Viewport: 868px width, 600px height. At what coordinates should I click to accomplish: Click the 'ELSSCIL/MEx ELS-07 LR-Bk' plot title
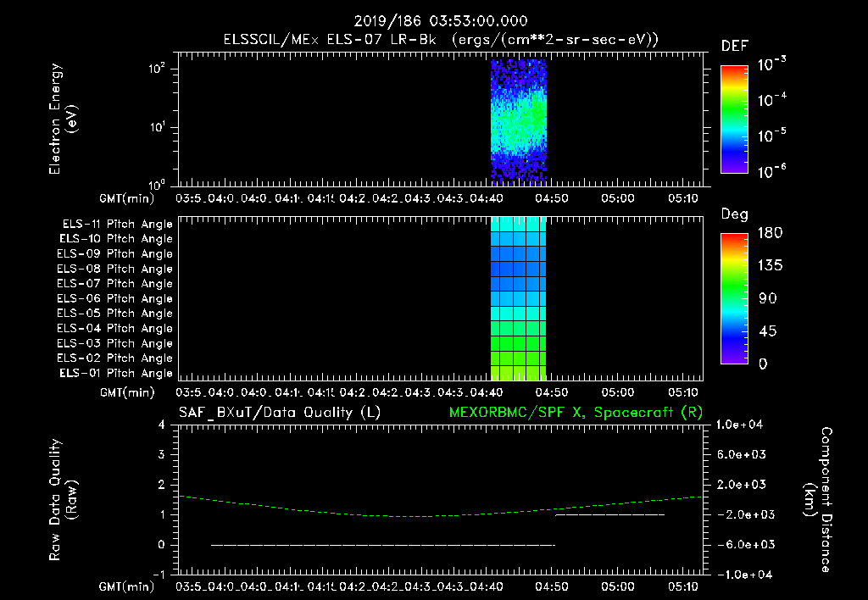tap(330, 40)
